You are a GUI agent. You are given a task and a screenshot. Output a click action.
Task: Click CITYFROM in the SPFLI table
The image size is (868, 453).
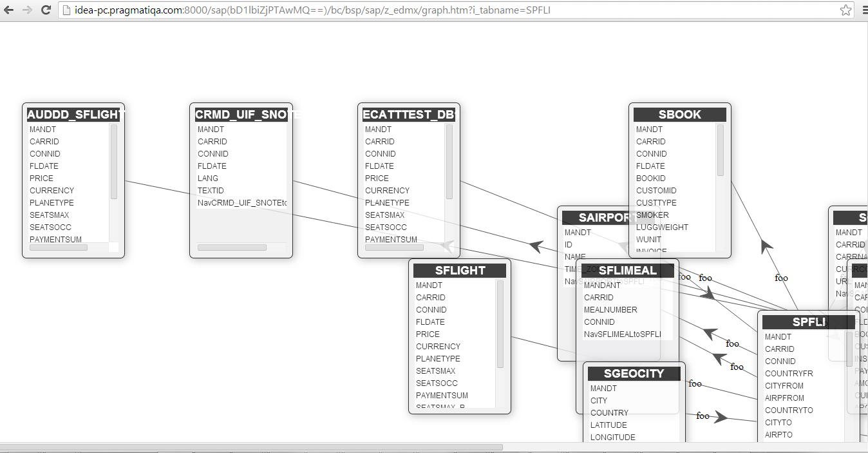point(784,386)
